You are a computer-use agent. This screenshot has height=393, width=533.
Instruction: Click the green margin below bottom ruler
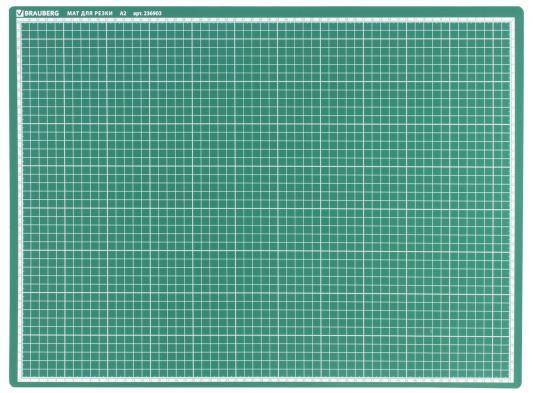click(266, 385)
